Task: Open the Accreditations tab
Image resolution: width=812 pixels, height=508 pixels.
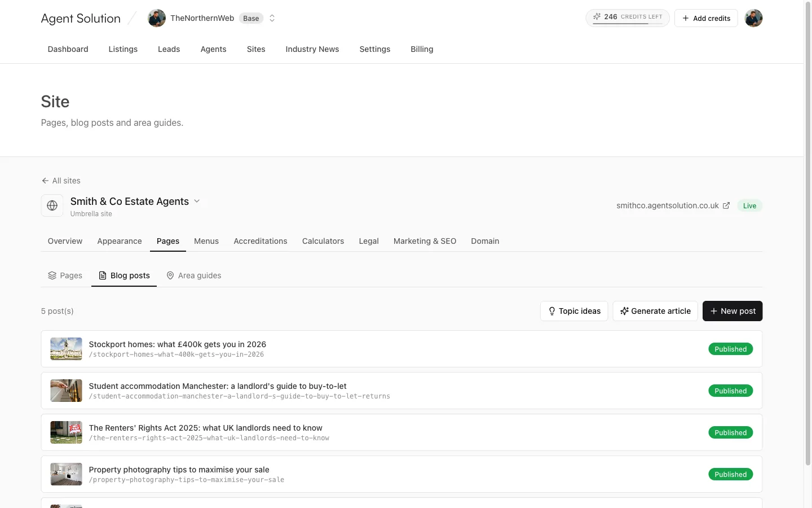Action: pos(261,241)
